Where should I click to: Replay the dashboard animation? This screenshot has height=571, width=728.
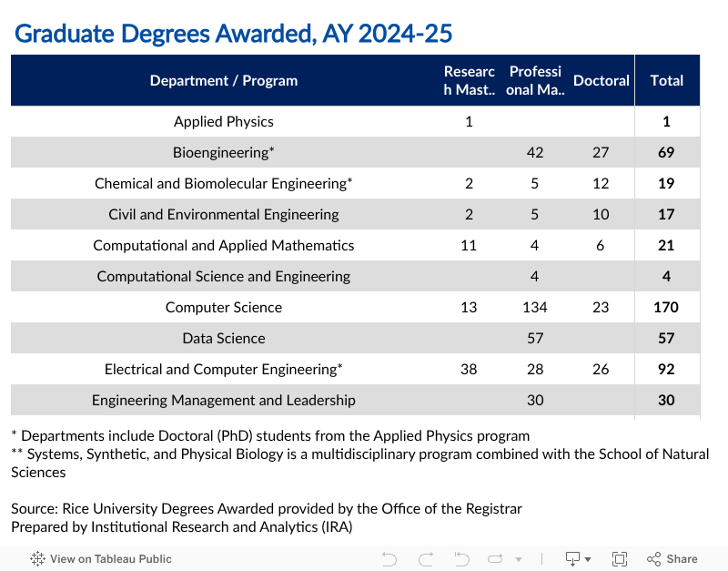coord(494,558)
